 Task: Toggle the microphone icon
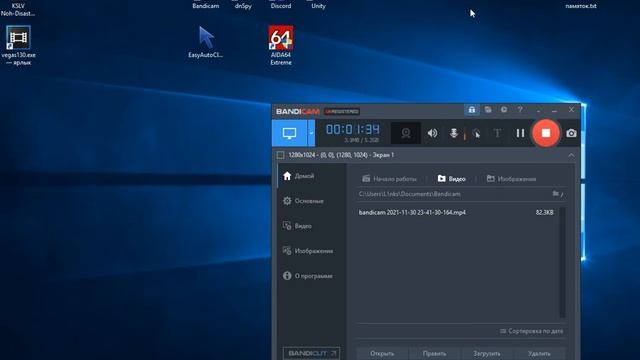tap(453, 133)
